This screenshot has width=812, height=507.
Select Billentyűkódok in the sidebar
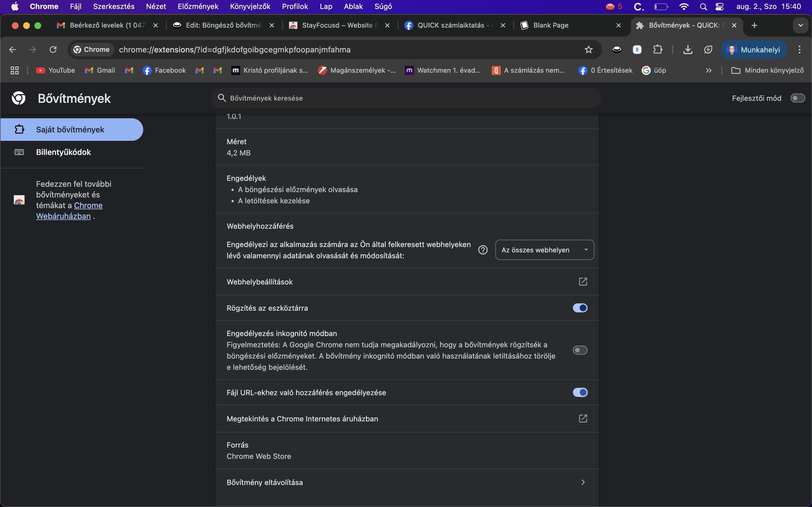point(63,152)
